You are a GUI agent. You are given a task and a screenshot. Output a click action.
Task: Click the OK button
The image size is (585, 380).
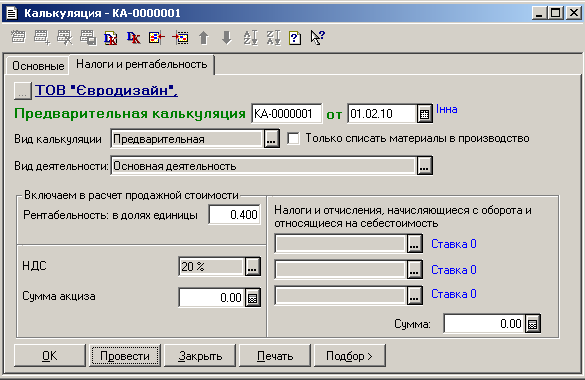point(50,356)
